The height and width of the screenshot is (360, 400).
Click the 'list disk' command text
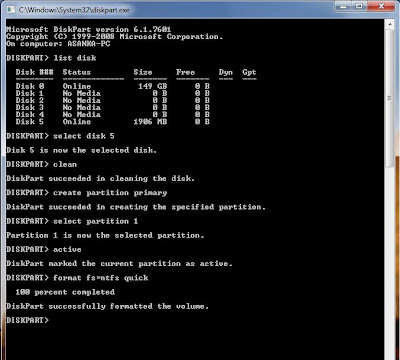coord(75,58)
